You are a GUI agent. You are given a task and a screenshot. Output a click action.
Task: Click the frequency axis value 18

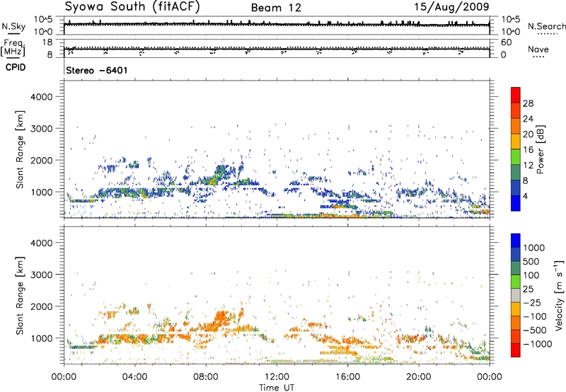47,42
